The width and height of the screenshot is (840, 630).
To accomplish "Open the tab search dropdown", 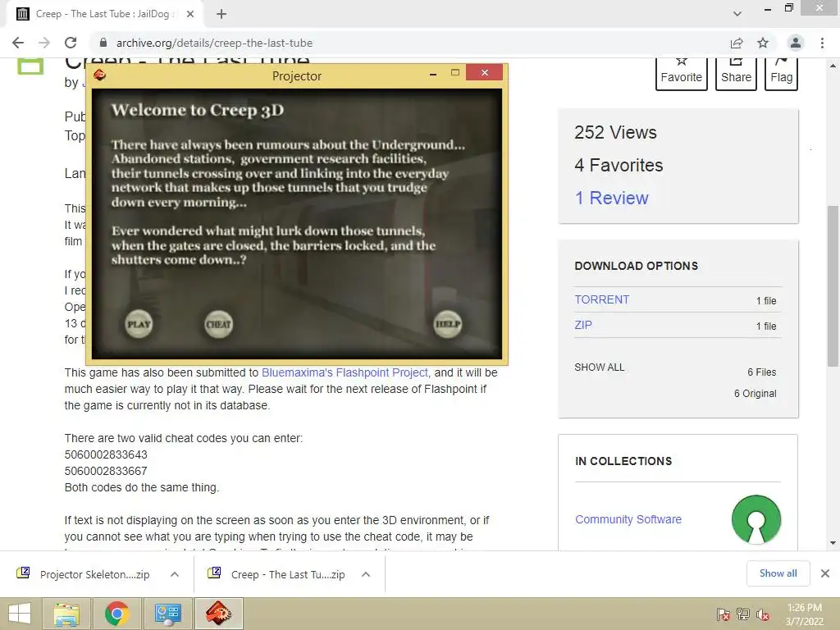I will click(737, 14).
